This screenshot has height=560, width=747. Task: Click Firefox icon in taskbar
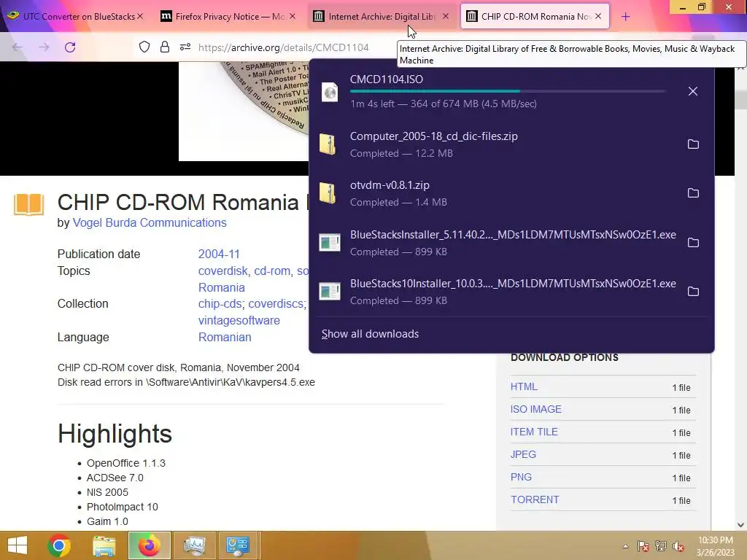coord(149,545)
